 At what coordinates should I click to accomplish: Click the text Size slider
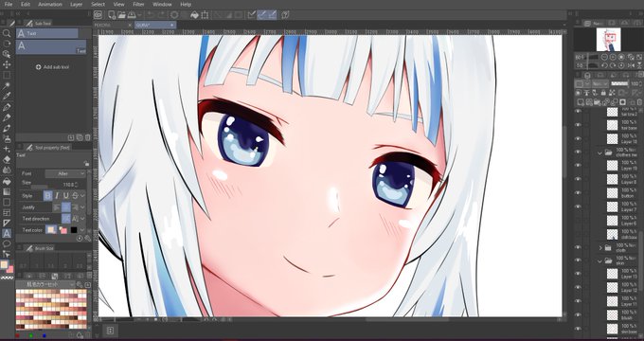pos(40,188)
